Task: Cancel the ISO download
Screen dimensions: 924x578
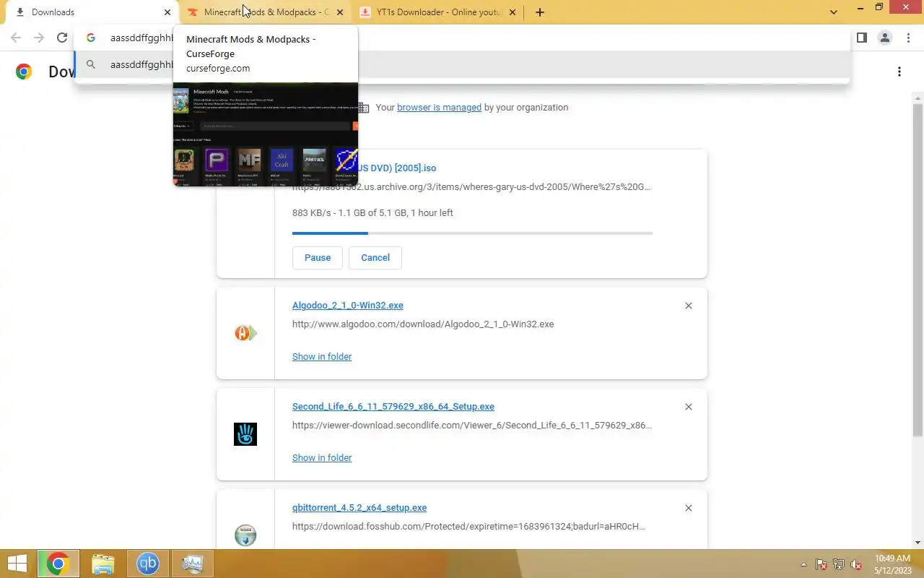Action: 375,257
